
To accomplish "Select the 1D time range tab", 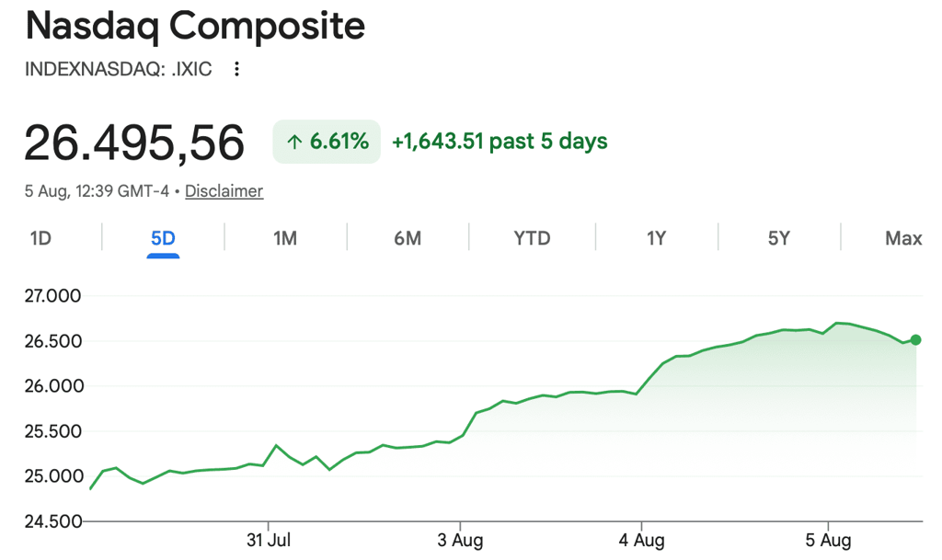I will coord(40,238).
